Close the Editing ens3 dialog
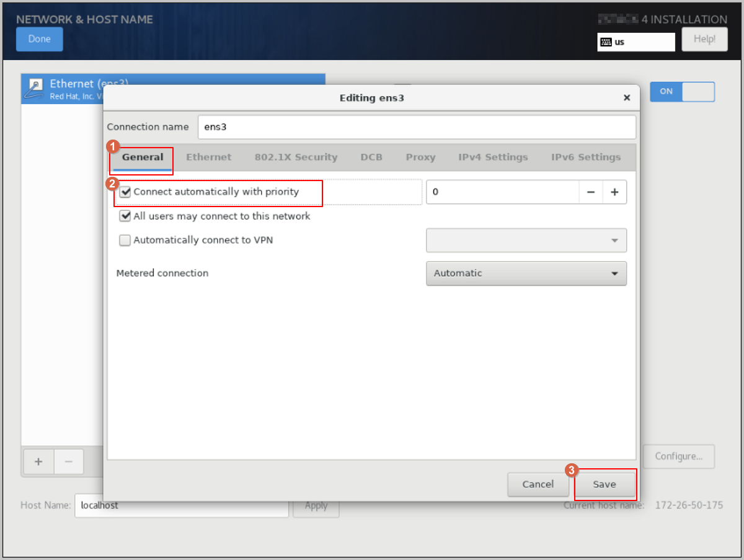Image resolution: width=744 pixels, height=560 pixels. pos(627,98)
